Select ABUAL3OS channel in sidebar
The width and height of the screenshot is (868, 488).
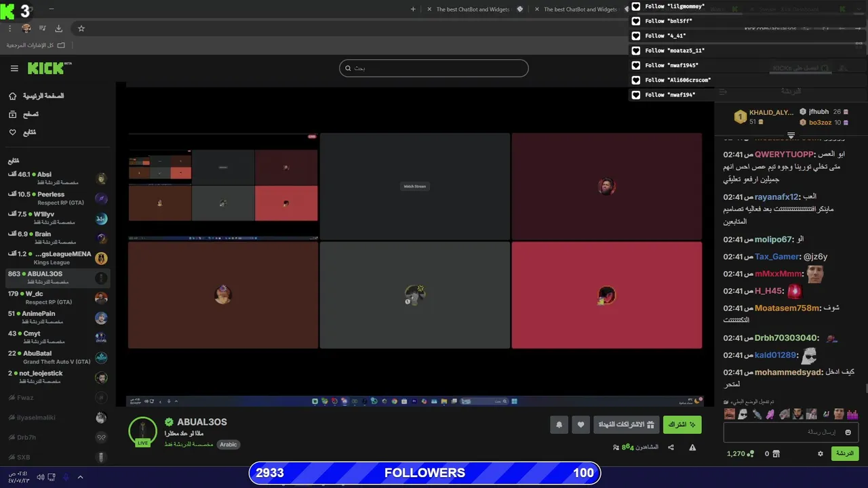58,278
